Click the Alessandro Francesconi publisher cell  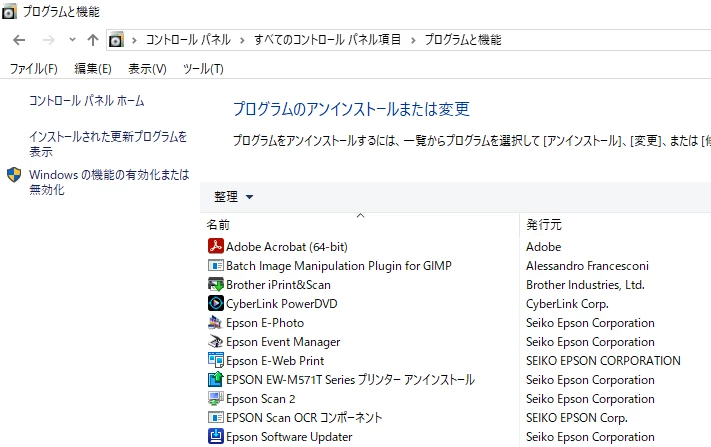587,266
